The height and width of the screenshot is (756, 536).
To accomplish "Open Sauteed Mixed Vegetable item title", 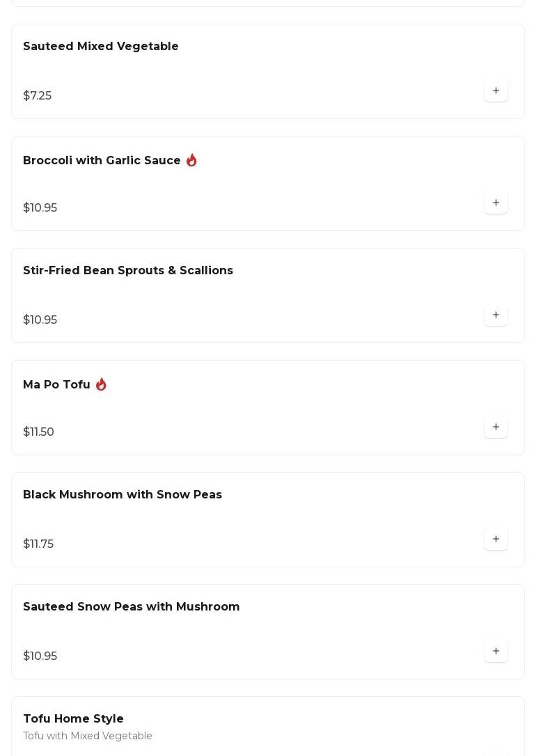I will pos(101,47).
